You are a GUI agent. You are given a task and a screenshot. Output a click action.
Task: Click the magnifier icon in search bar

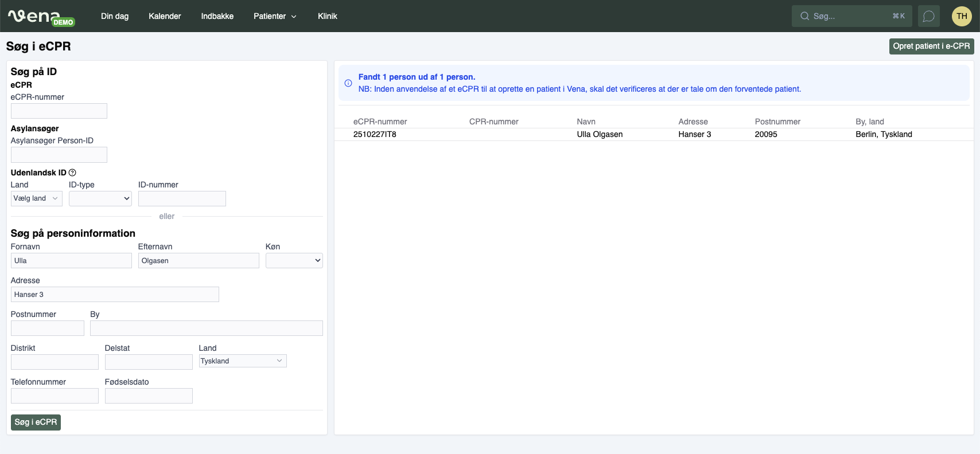[x=804, y=16]
